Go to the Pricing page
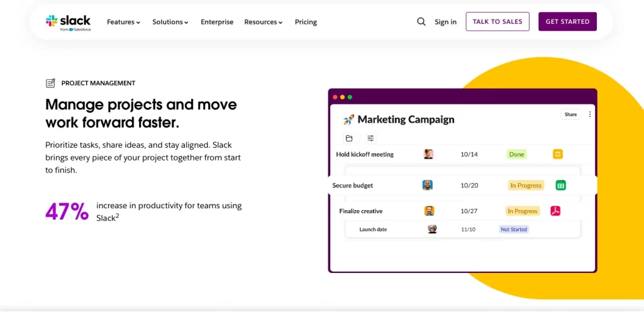This screenshot has height=312, width=644. [306, 22]
